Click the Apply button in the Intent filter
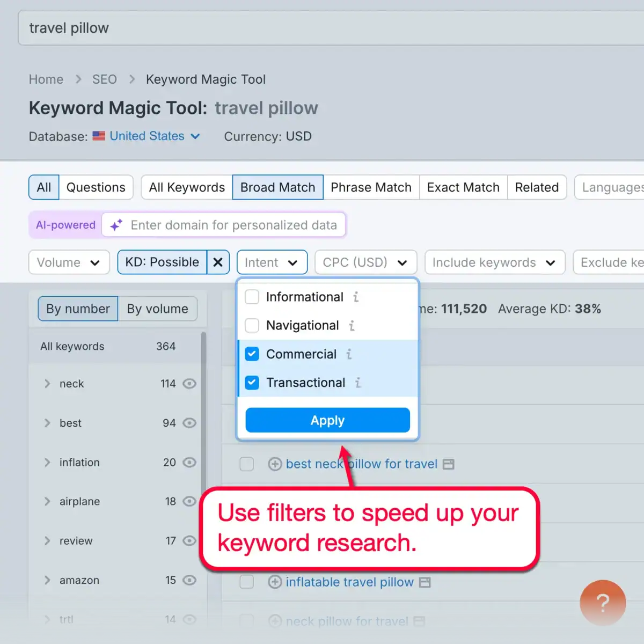Image resolution: width=644 pixels, height=644 pixels. pyautogui.click(x=327, y=420)
